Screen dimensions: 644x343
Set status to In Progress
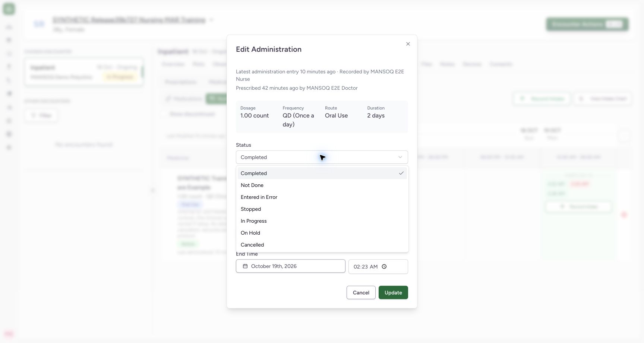(x=322, y=221)
